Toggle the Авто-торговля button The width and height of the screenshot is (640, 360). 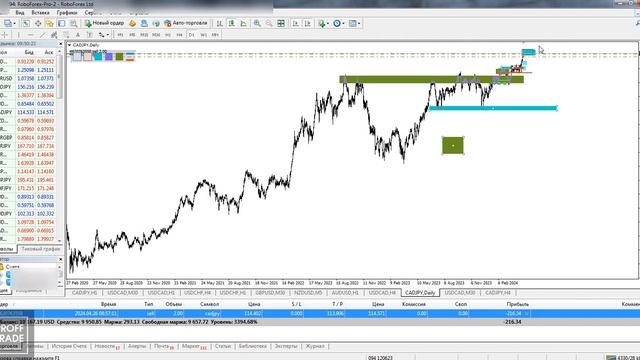(186, 23)
